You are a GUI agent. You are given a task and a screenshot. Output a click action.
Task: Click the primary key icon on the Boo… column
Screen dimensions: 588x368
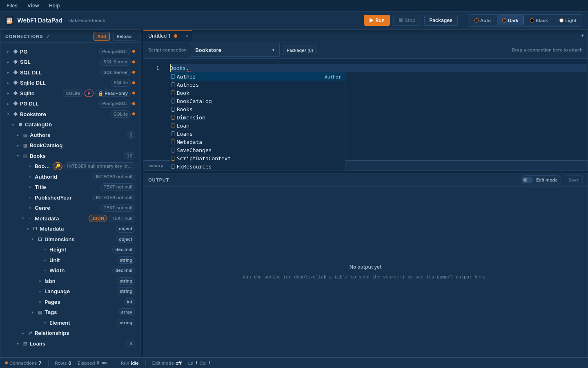click(x=58, y=166)
